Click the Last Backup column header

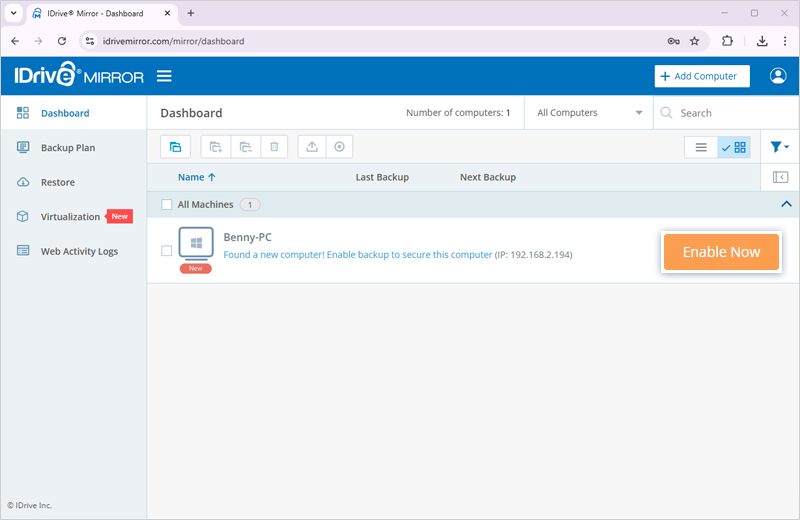tap(382, 177)
